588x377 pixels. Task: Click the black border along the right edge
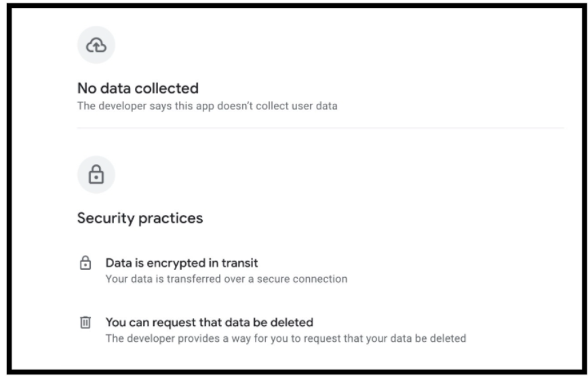(x=583, y=188)
